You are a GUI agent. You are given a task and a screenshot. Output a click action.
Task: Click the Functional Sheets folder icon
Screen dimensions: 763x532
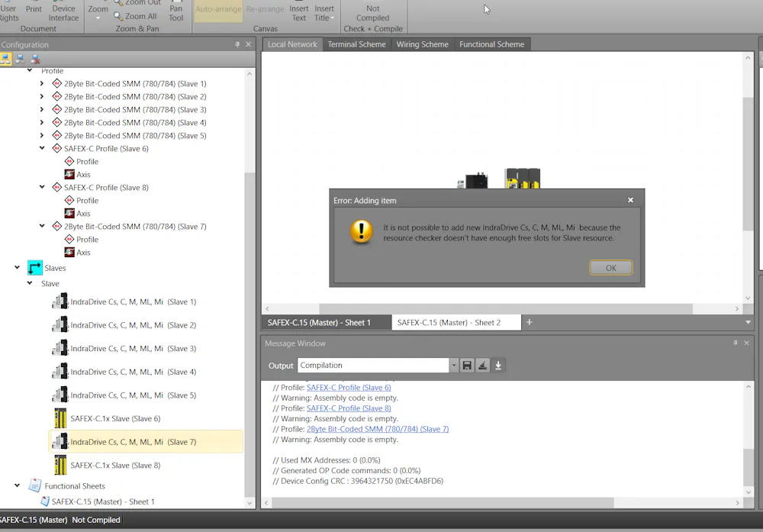point(34,485)
